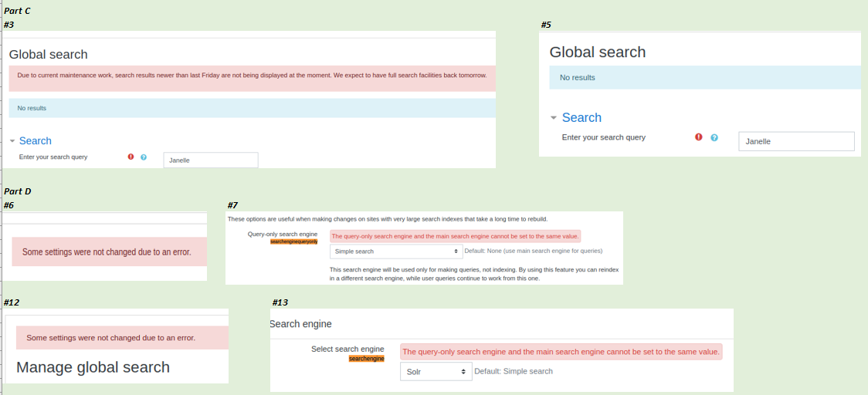Click Search engine heading in screenshot #13
Viewport: 868px width, 395px height.
tap(300, 323)
